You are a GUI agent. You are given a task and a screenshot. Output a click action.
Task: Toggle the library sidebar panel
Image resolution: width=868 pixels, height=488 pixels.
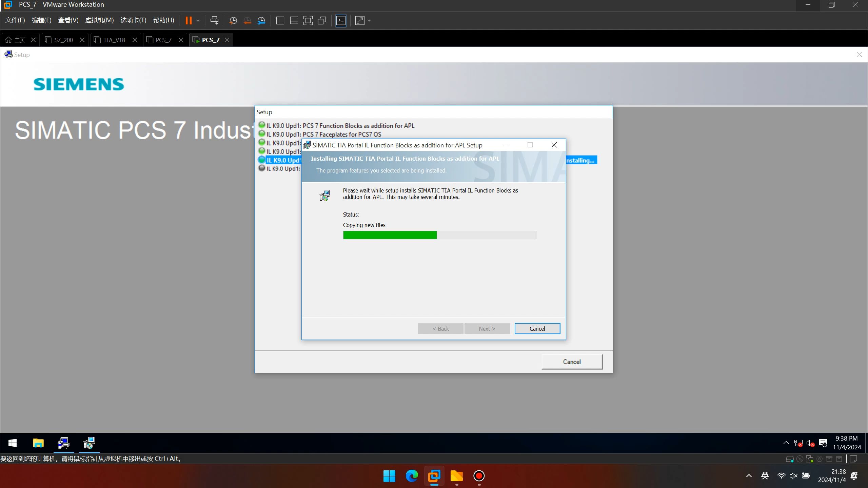pos(280,21)
